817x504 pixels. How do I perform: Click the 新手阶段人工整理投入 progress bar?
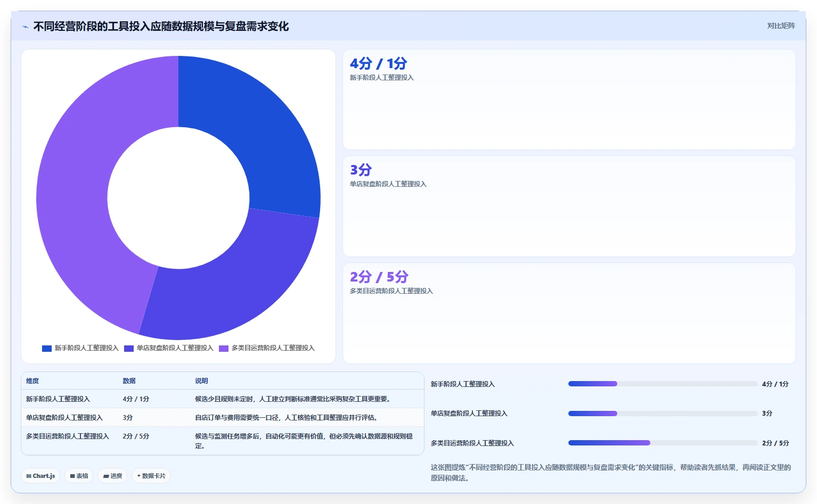pos(663,384)
